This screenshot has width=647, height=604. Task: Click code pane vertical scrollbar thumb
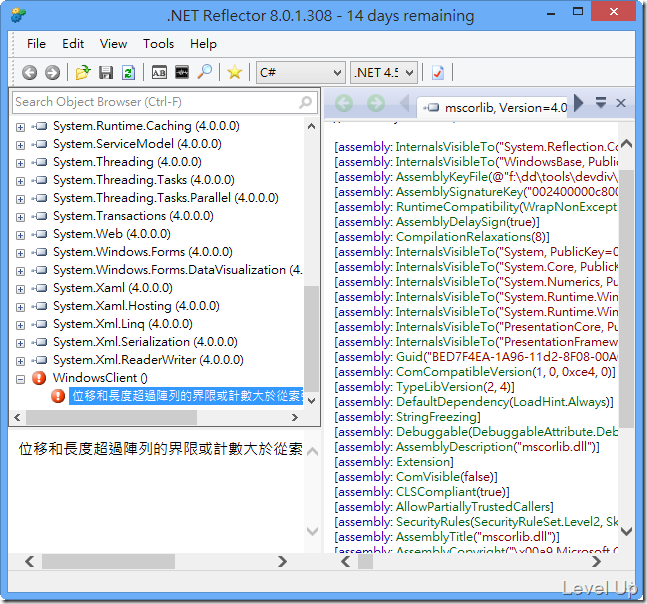coord(627,298)
